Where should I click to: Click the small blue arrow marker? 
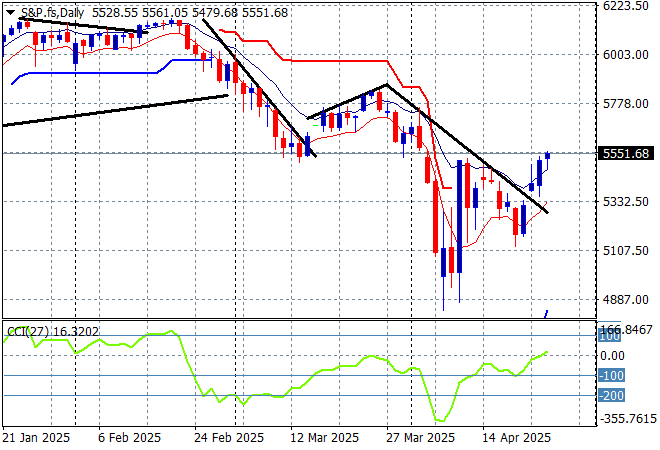click(x=546, y=313)
